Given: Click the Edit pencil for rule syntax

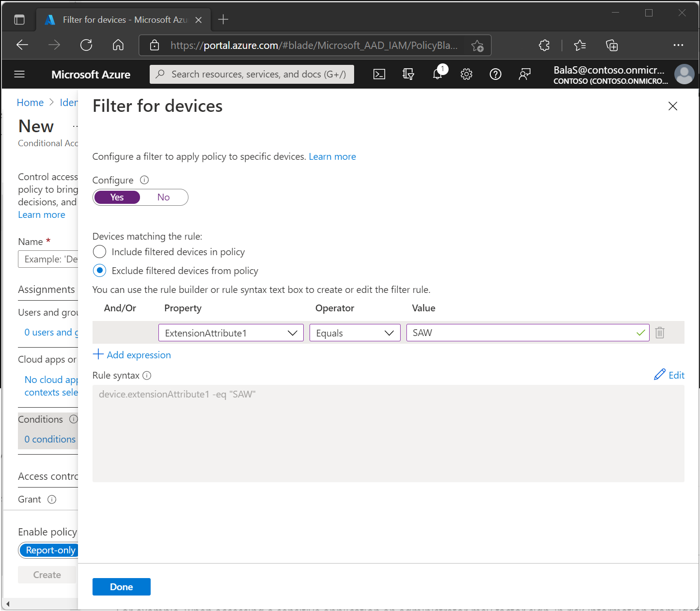Looking at the screenshot, I should point(669,375).
